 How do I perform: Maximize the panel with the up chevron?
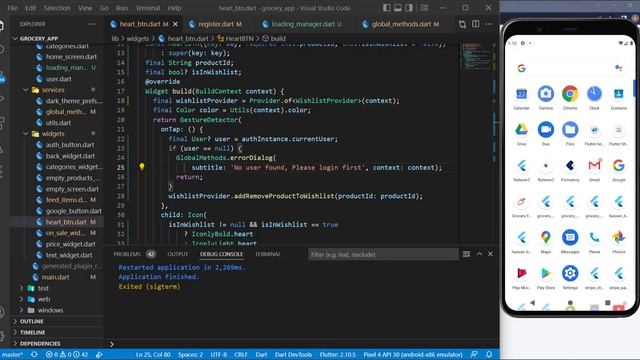[x=479, y=254]
